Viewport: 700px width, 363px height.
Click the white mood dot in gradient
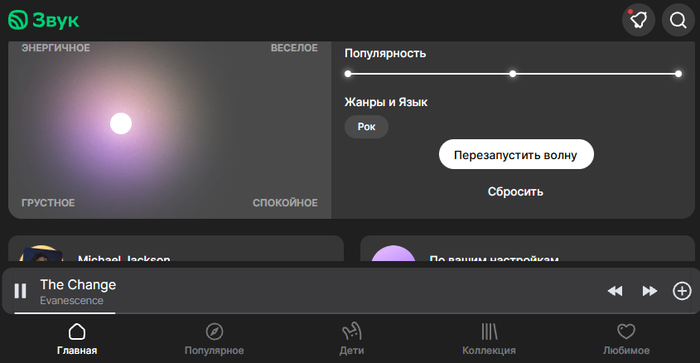121,124
